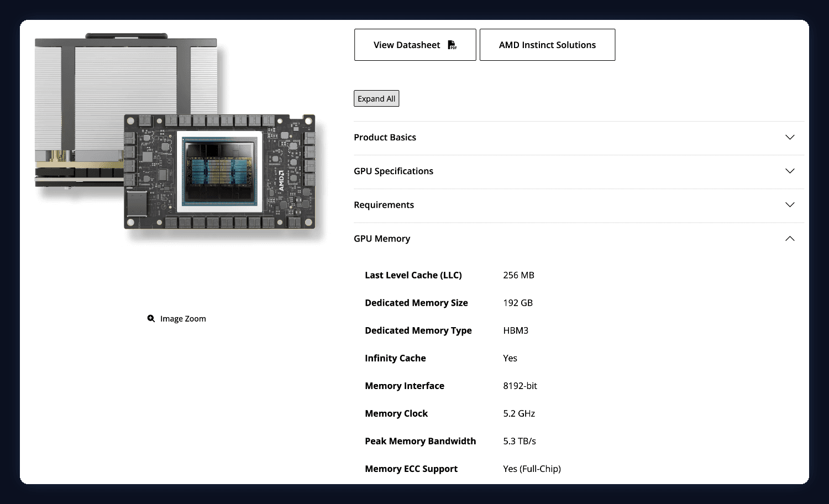Select the Memory Clock label
The height and width of the screenshot is (504, 829).
click(396, 413)
